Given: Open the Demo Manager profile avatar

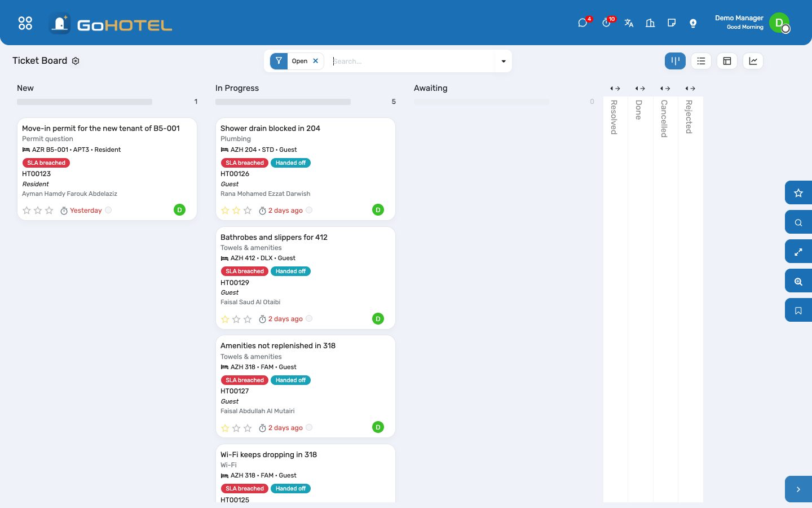Looking at the screenshot, I should 780,23.
